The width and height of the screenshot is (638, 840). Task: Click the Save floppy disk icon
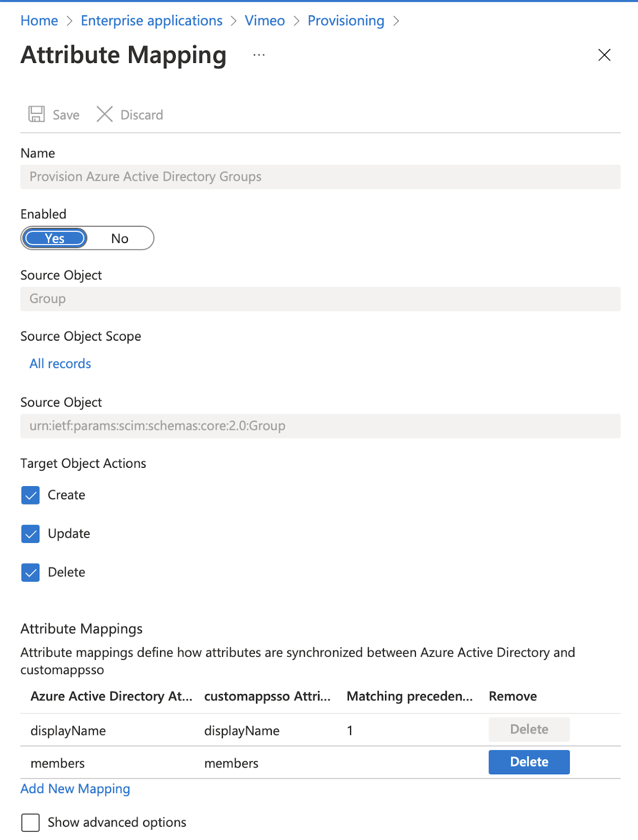pos(36,114)
